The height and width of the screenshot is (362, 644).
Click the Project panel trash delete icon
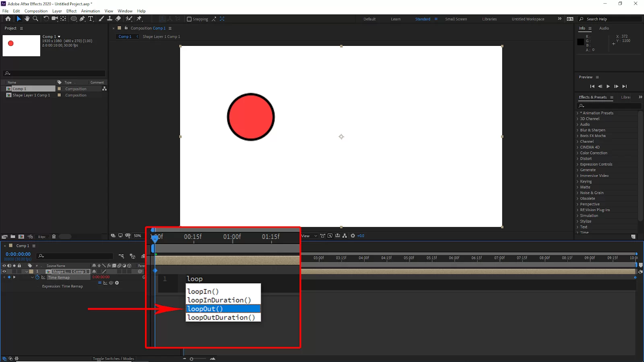coord(54,237)
